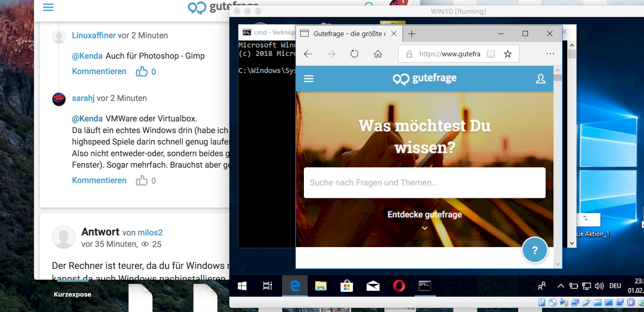This screenshot has width=644, height=312.
Task: Click the 'Suche nach Fragen und Themen' field
Action: pyautogui.click(x=424, y=183)
